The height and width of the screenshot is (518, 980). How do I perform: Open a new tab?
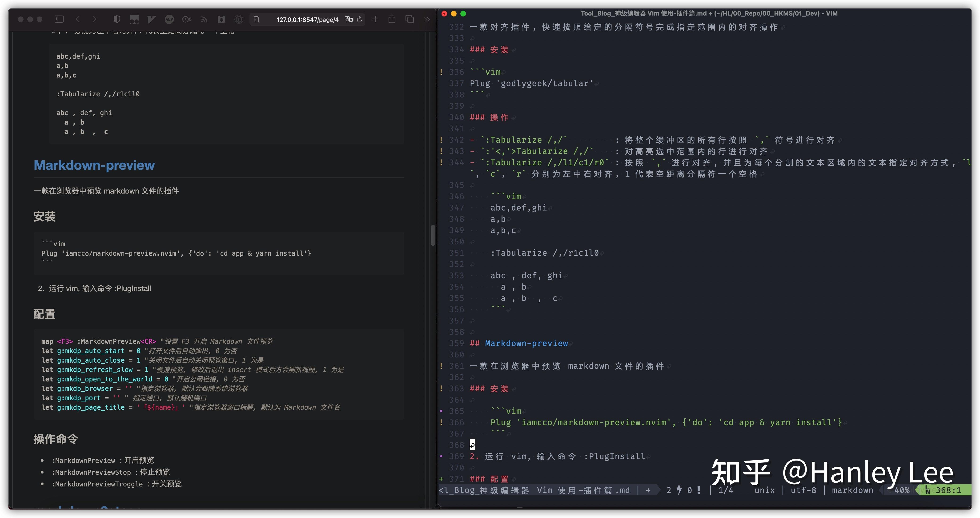pyautogui.click(x=375, y=19)
